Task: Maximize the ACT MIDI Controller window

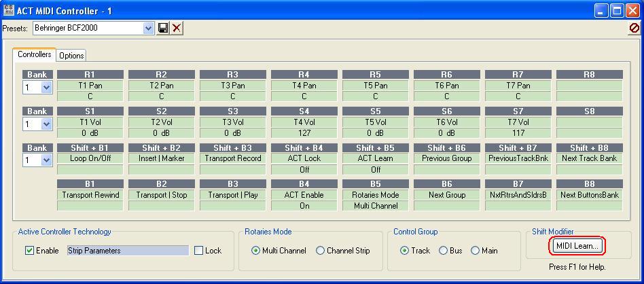Action: 617,11
